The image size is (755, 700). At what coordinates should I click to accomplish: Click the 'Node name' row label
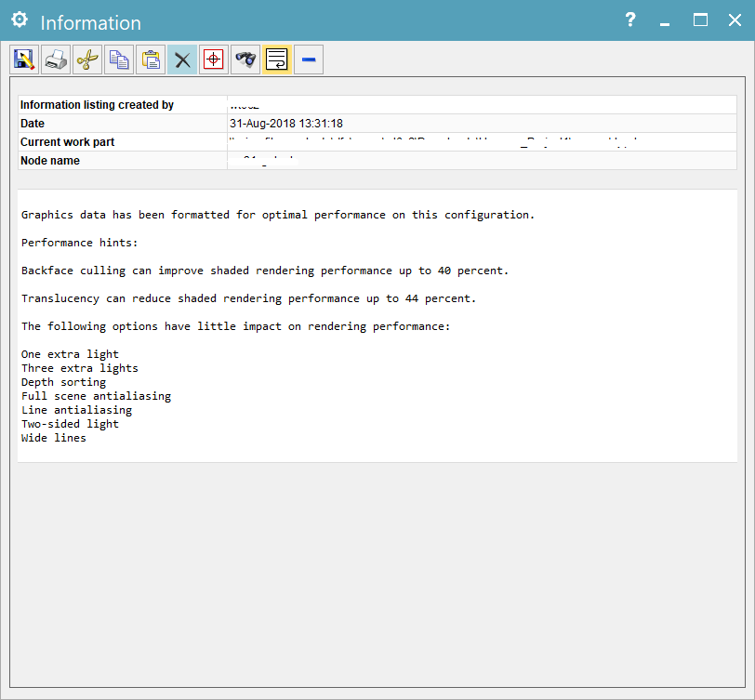pyautogui.click(x=50, y=161)
